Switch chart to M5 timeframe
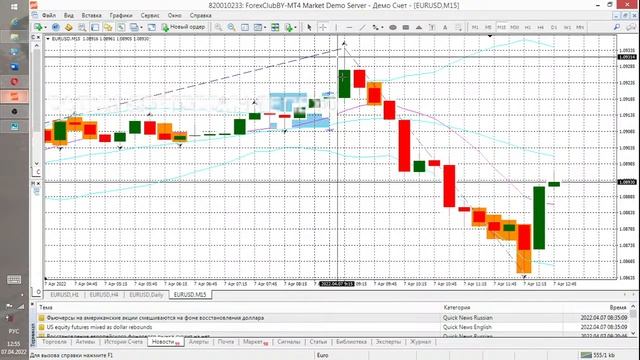 (488, 27)
